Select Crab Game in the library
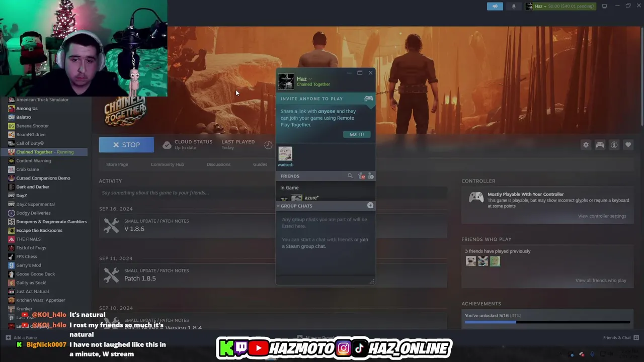This screenshot has height=362, width=644. click(28, 169)
